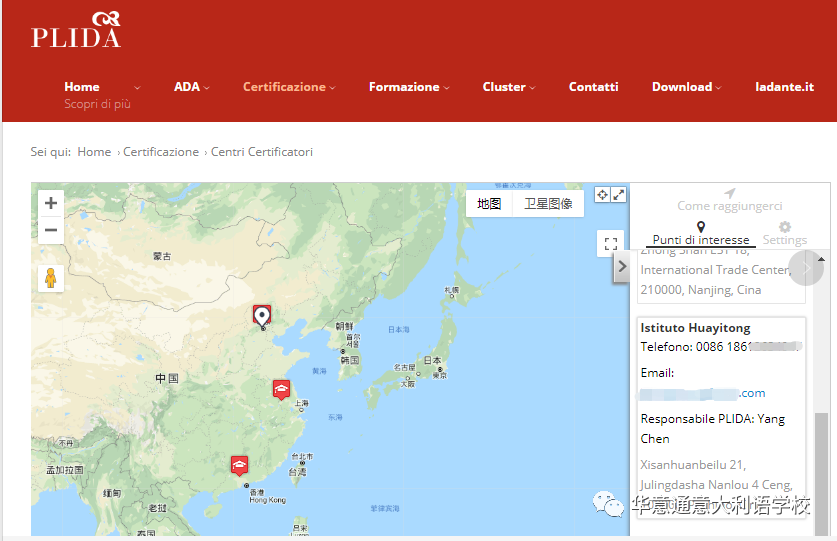The width and height of the screenshot is (837, 541).
Task: Click the side panel scrollbar thumb
Action: click(821, 473)
